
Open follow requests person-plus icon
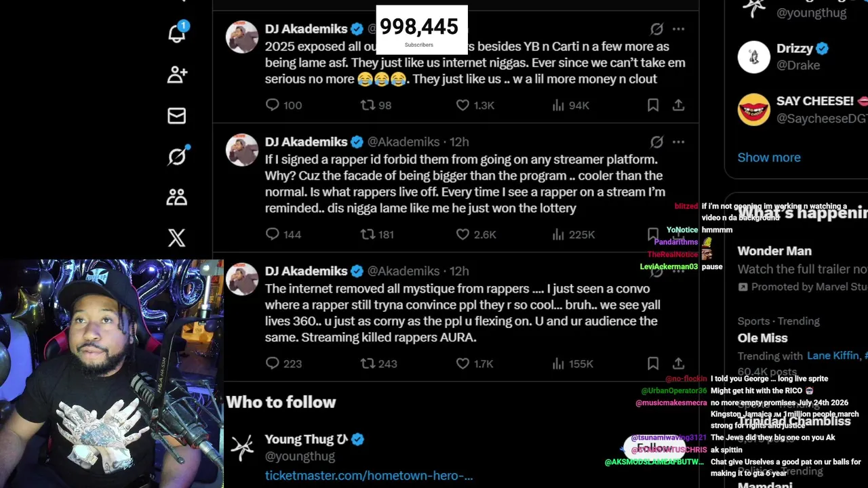pyautogui.click(x=177, y=75)
